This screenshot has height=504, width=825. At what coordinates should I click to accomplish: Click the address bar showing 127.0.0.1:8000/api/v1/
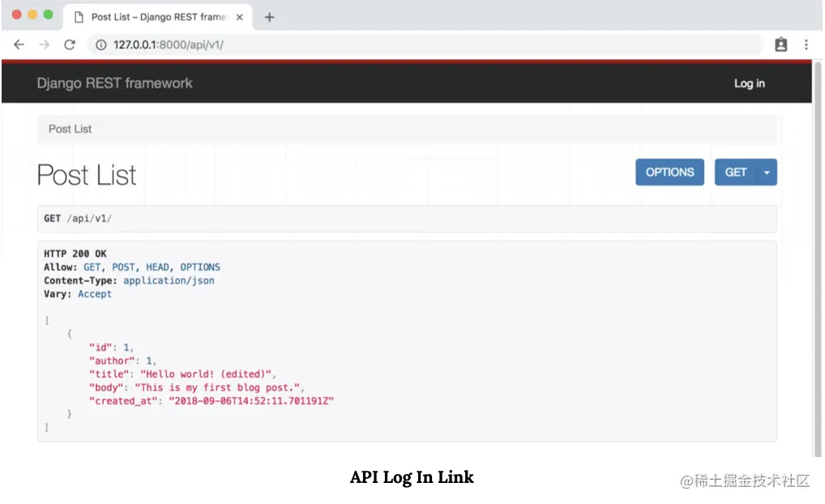point(425,45)
